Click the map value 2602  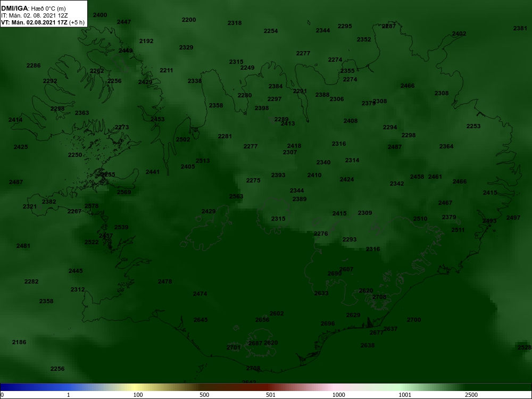[277, 313]
